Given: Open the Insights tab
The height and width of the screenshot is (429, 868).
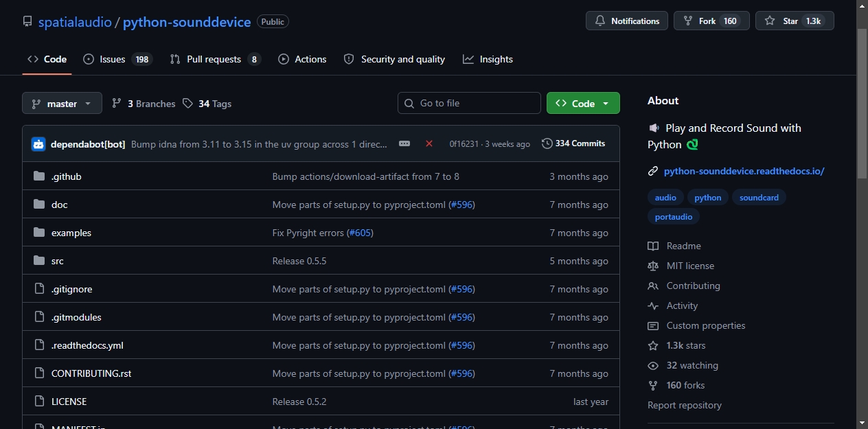Looking at the screenshot, I should tap(488, 59).
